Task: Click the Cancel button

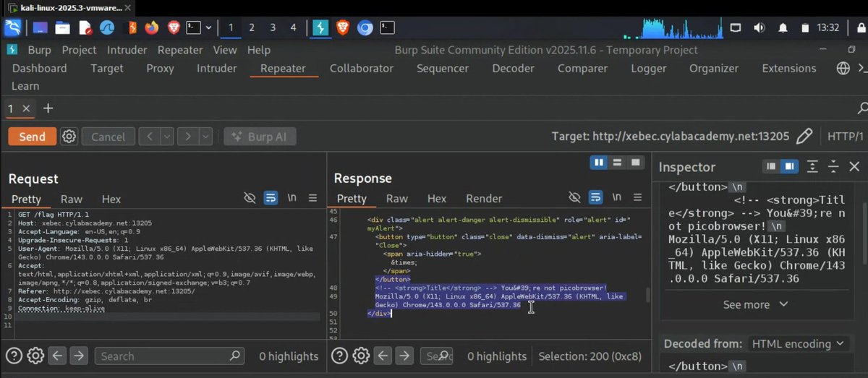Action: click(x=108, y=137)
